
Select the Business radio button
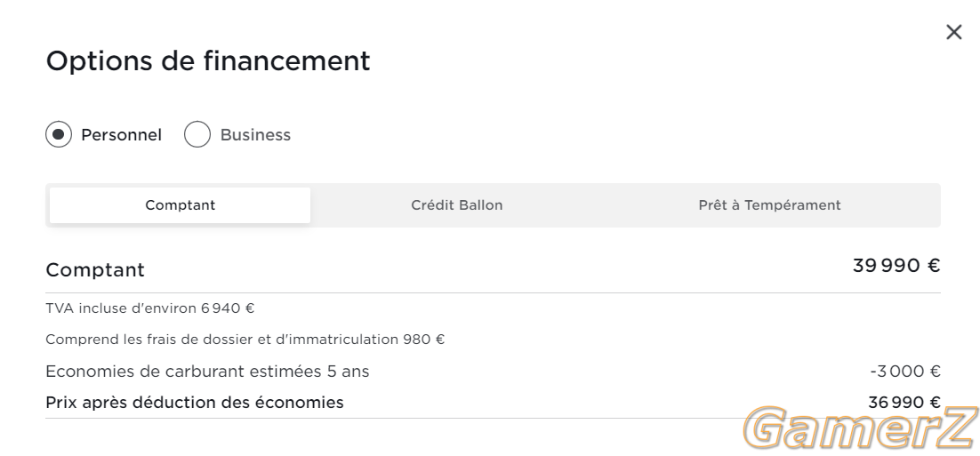pyautogui.click(x=197, y=134)
